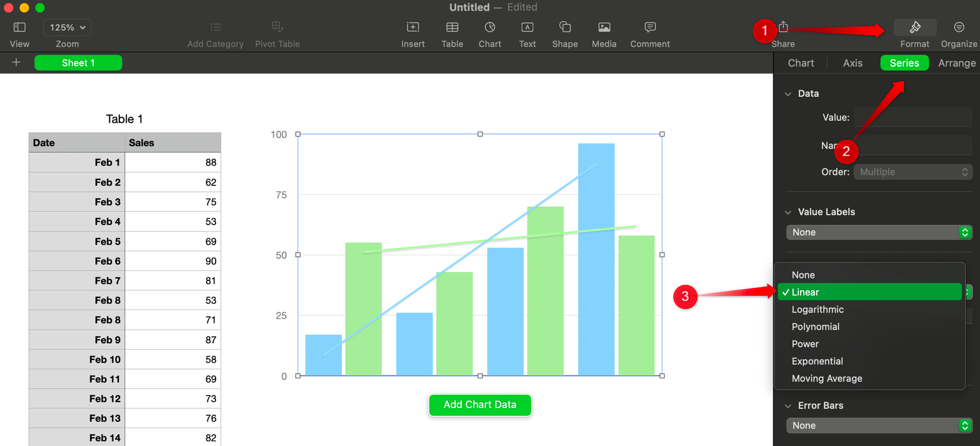Select the Feb 6 date cell

(77, 261)
